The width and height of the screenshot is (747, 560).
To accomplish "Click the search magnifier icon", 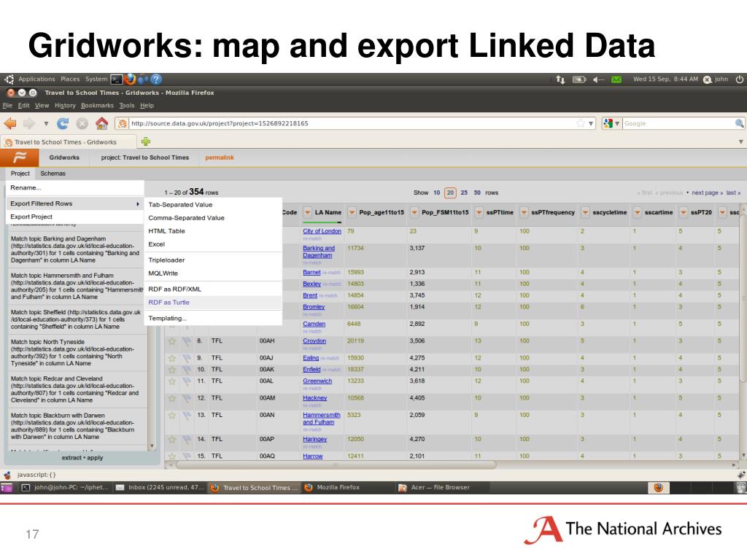I will (739, 123).
